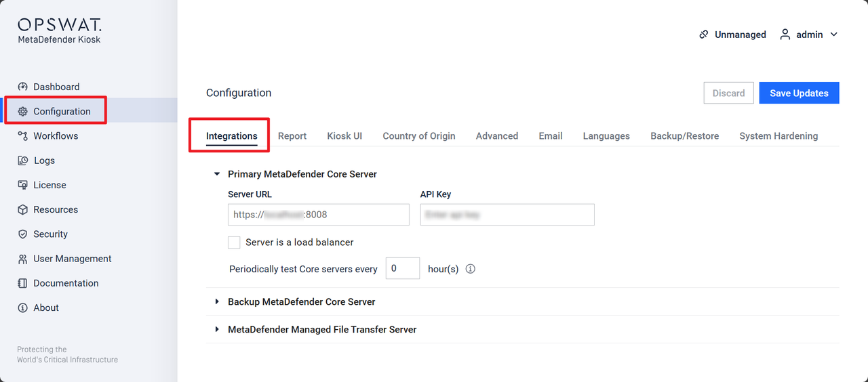Open the Country of Origin tab

419,136
